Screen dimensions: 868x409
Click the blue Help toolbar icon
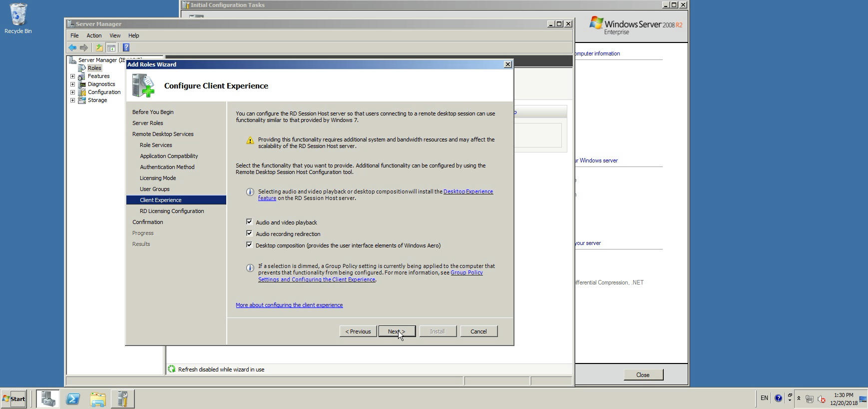coord(126,48)
